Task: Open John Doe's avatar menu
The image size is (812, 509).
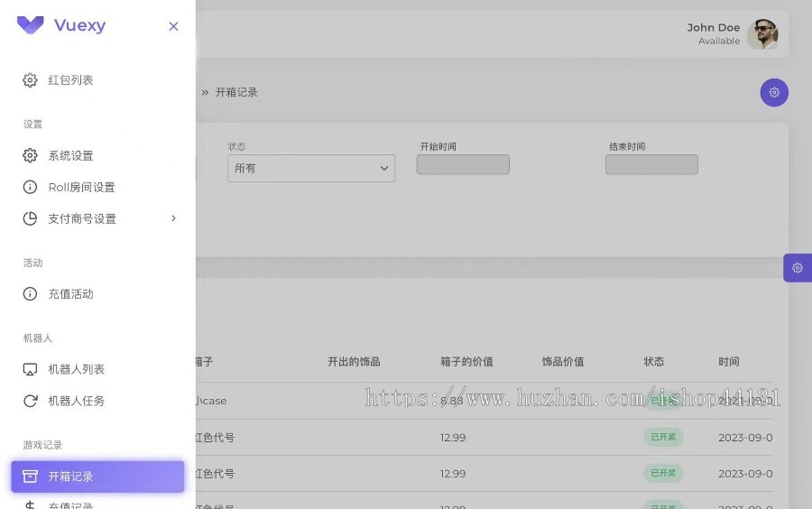Action: coord(762,34)
